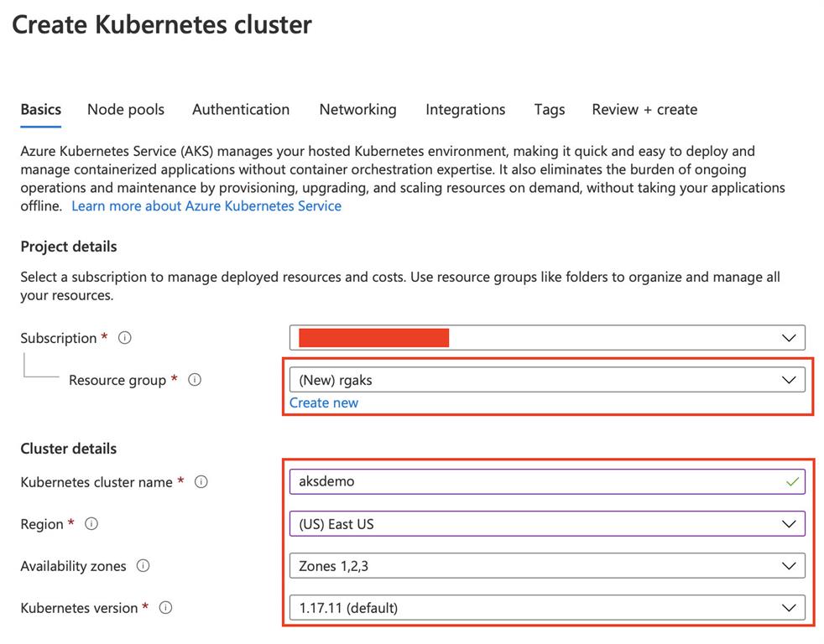Show Availability zones info tooltip

[143, 566]
